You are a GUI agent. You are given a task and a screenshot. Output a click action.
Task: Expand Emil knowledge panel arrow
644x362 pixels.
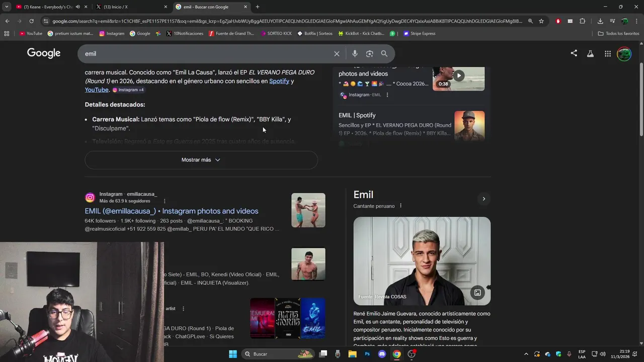[484, 199]
